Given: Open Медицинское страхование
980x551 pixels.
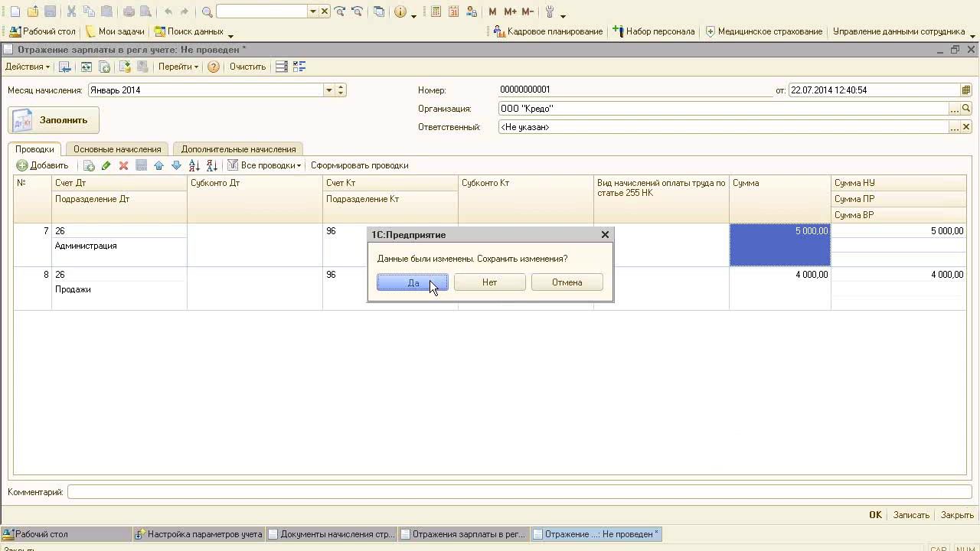Looking at the screenshot, I should (x=764, y=31).
